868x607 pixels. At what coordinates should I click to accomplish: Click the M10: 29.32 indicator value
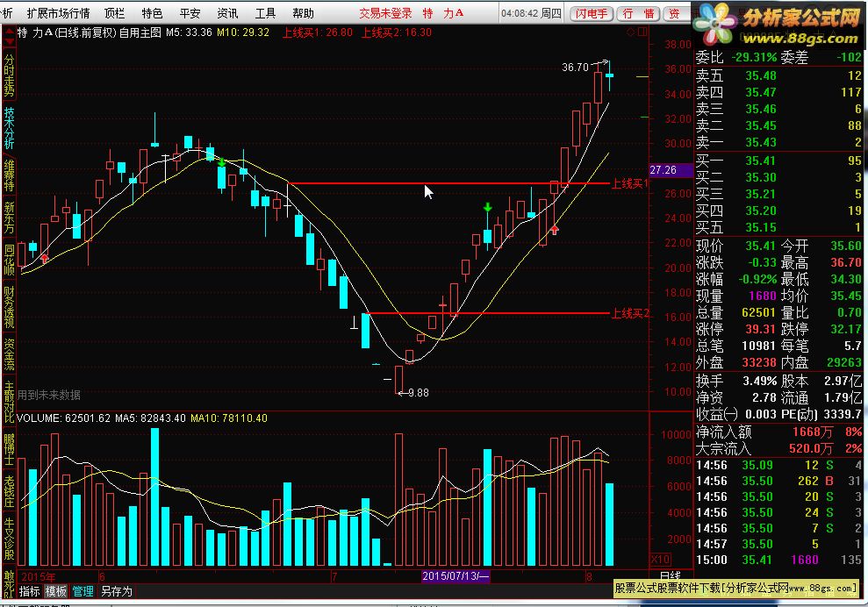coord(243,32)
